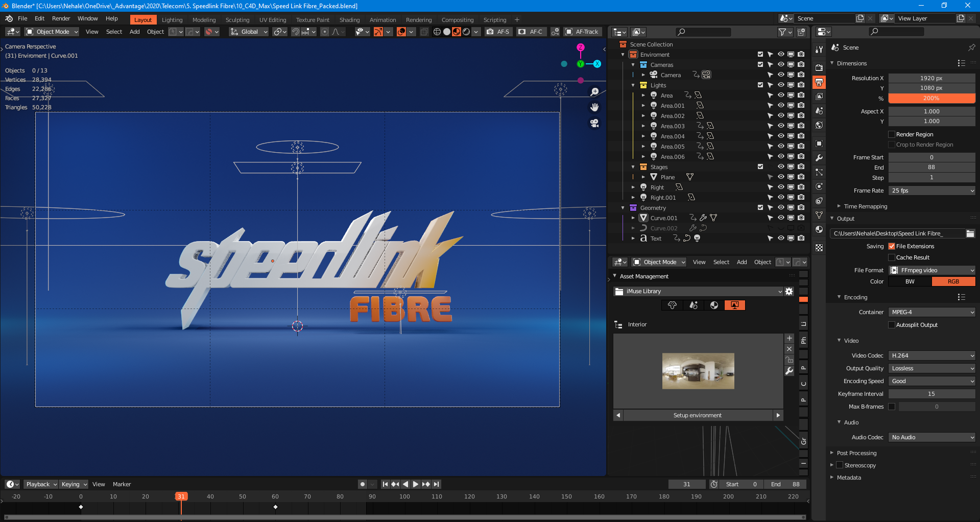Open the Tool properties tab
980x522 pixels.
click(819, 50)
